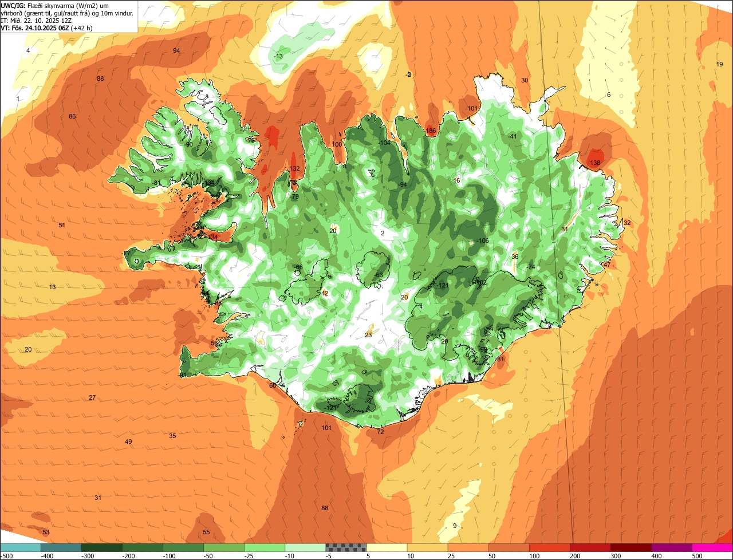This screenshot has height=560, width=733.
Task: Click the valid time 'VT: Fös. 24.10.2025 06Z (+42 h)'
Action: 47,27
